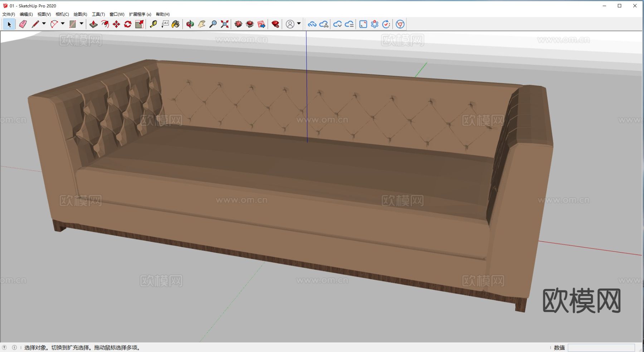Choose the Rotate tool

(128, 24)
